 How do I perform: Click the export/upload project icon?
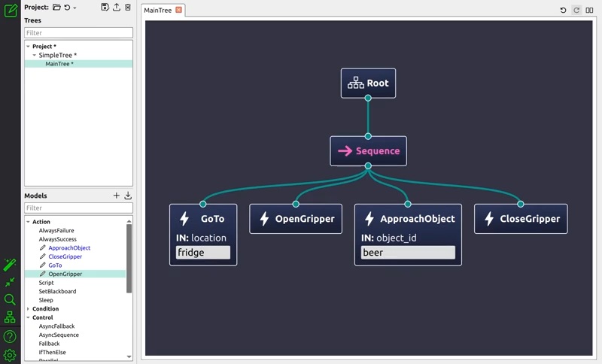point(117,7)
